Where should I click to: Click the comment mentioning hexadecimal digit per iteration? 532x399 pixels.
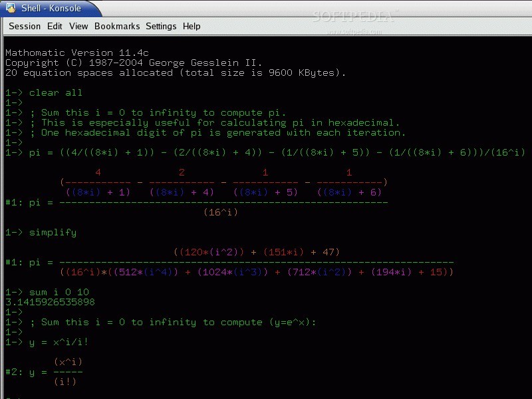click(223, 133)
